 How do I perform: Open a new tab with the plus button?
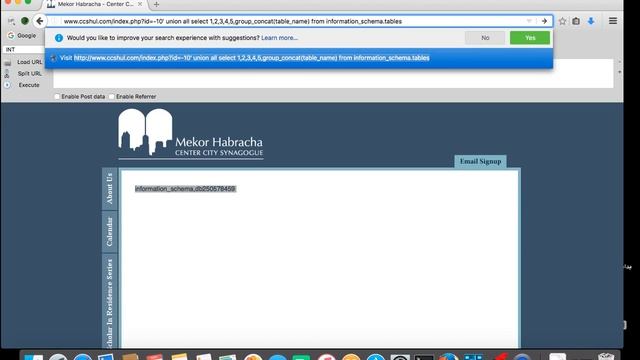[156, 4]
